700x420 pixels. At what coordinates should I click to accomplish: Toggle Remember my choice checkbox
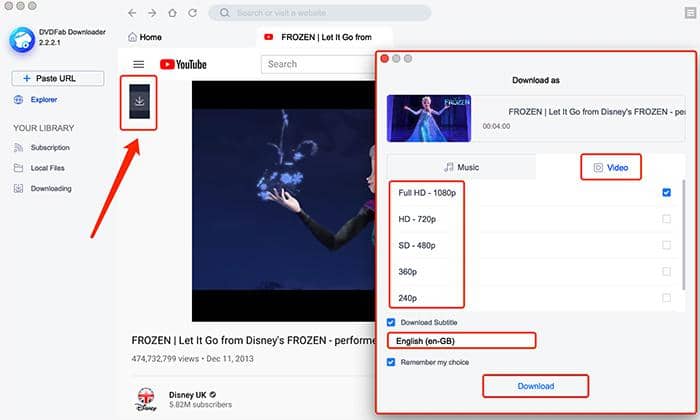[x=391, y=362]
